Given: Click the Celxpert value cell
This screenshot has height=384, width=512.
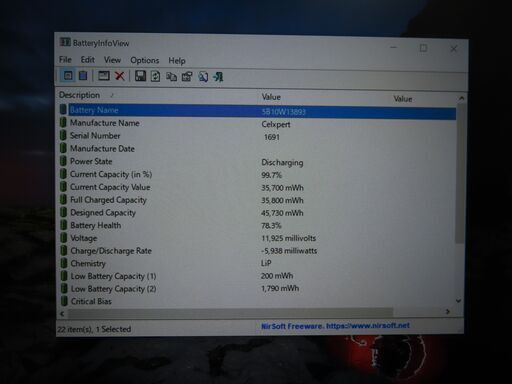Looking at the screenshot, I should coord(276,124).
